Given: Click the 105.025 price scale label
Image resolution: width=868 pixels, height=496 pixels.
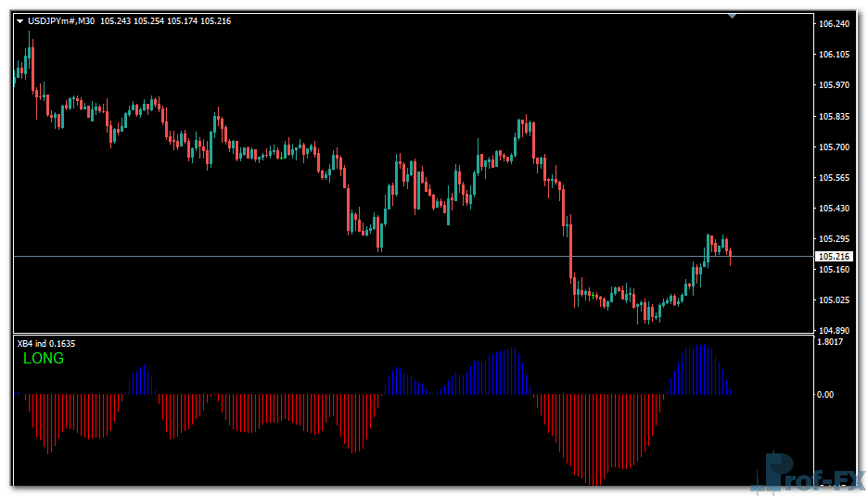Looking at the screenshot, I should 834,299.
